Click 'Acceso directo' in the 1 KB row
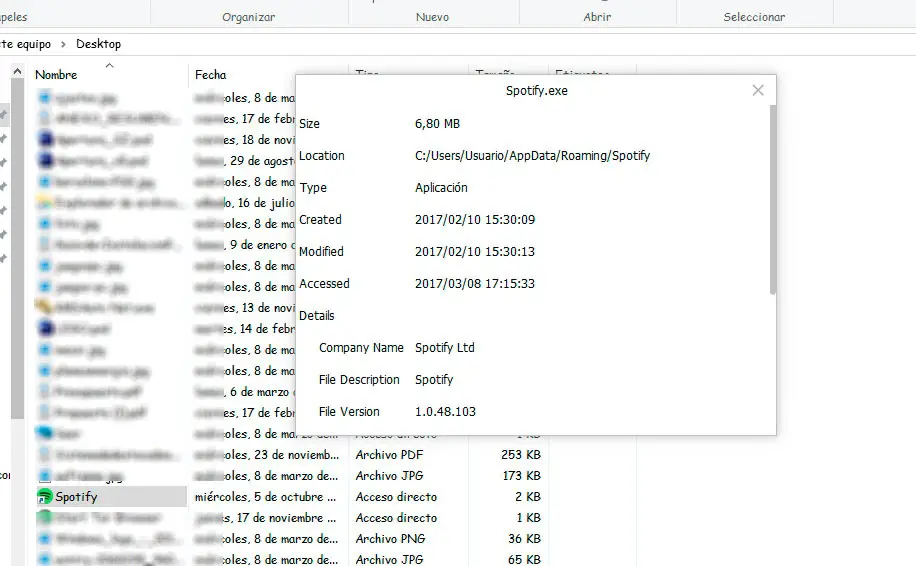 [x=396, y=518]
